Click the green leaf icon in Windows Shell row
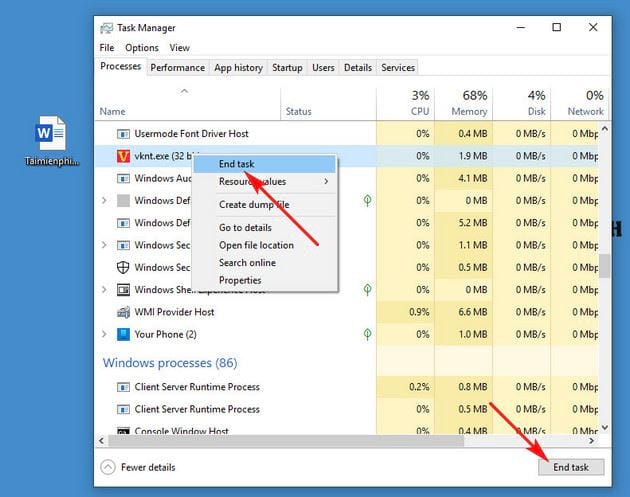 [x=367, y=290]
